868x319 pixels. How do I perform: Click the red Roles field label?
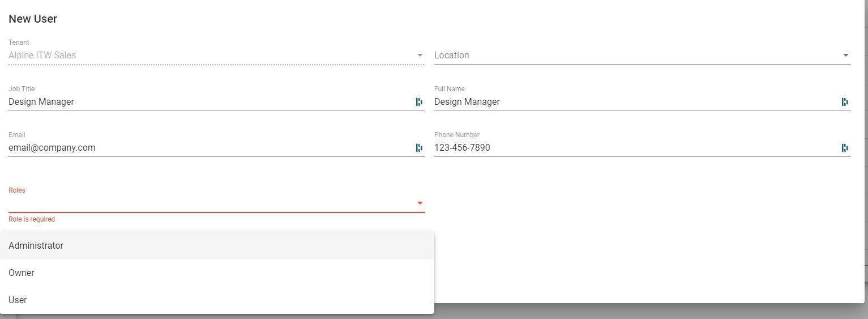click(17, 190)
